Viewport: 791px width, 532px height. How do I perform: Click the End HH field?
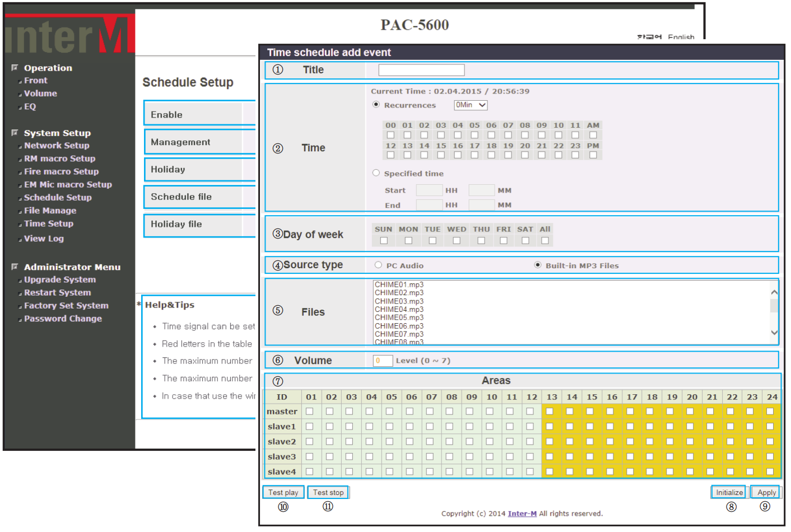tap(429, 205)
